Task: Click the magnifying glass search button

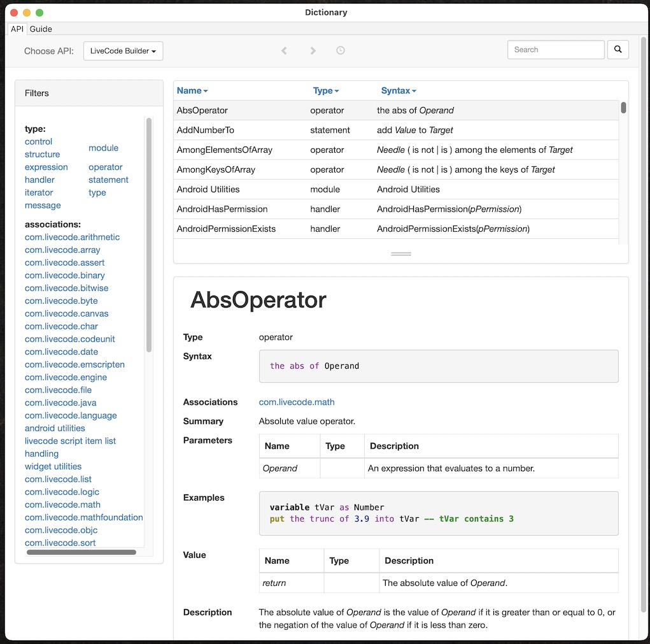Action: 618,50
